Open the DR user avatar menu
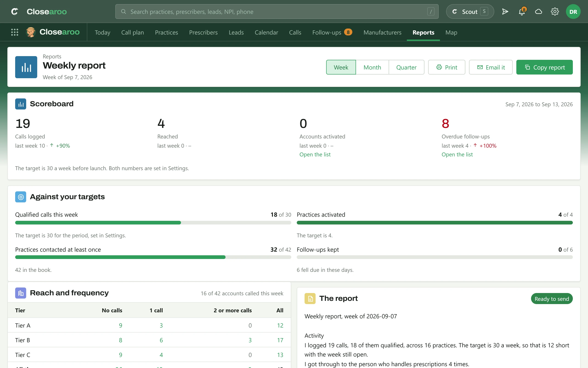The image size is (588, 368). [573, 11]
